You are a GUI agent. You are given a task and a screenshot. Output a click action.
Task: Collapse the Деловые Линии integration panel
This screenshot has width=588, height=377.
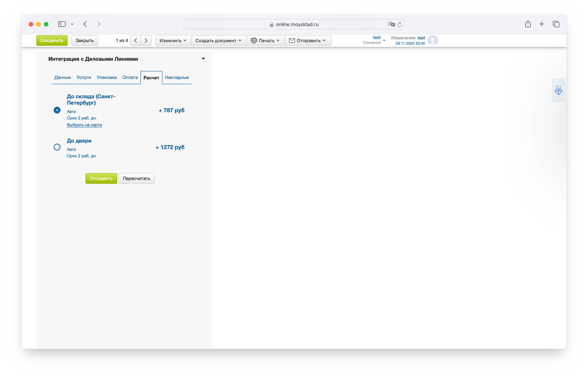tap(203, 59)
